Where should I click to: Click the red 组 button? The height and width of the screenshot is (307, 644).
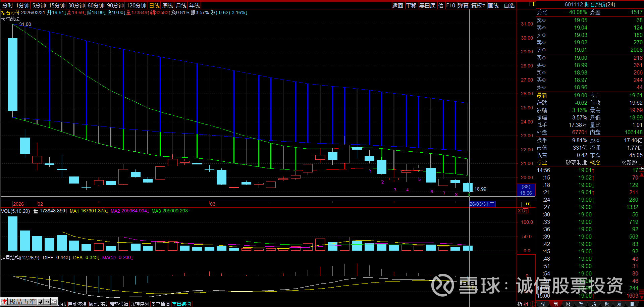point(526,304)
